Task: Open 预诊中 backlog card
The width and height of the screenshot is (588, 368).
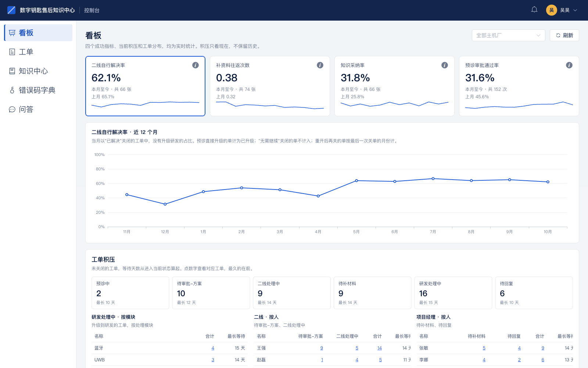Action: click(130, 293)
